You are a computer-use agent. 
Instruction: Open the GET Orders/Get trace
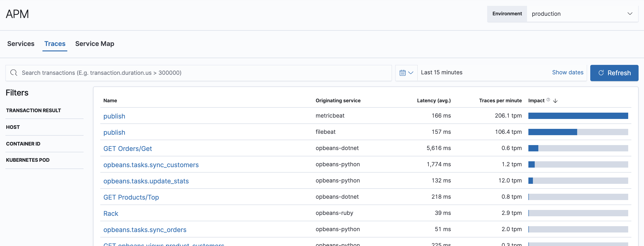click(x=128, y=148)
